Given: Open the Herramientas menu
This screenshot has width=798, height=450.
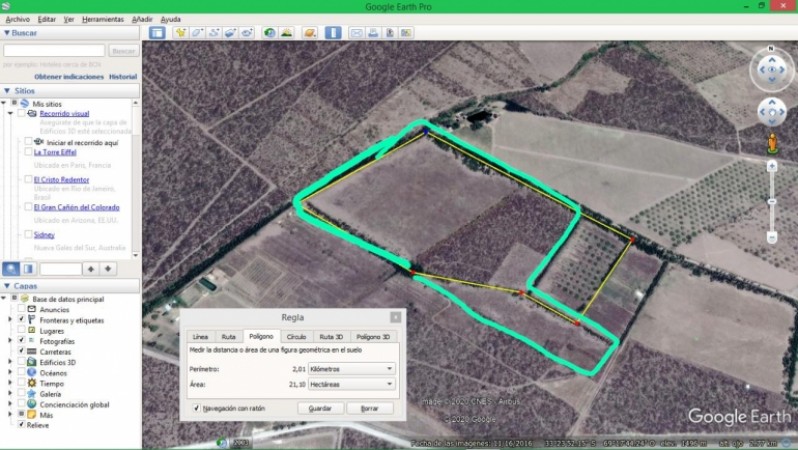Looking at the screenshot, I should coord(103,19).
